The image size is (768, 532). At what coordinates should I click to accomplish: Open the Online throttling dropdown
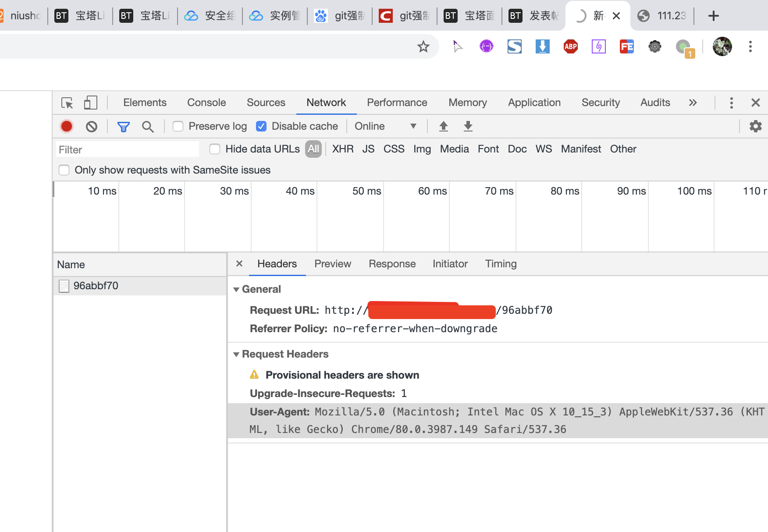pos(385,126)
